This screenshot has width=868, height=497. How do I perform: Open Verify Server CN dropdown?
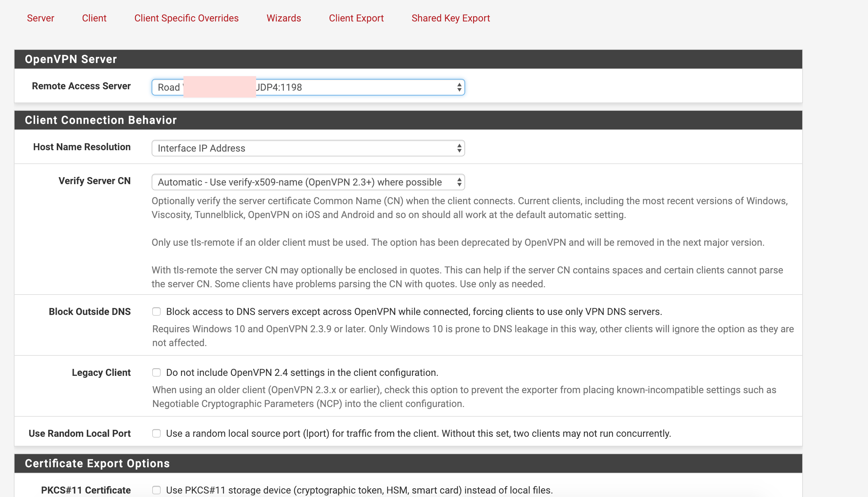pos(308,182)
